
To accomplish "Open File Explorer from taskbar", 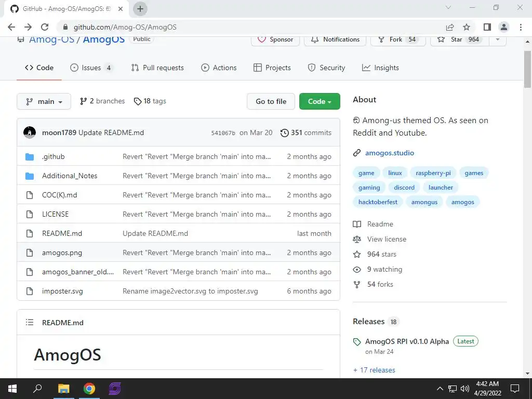I will [x=63, y=389].
